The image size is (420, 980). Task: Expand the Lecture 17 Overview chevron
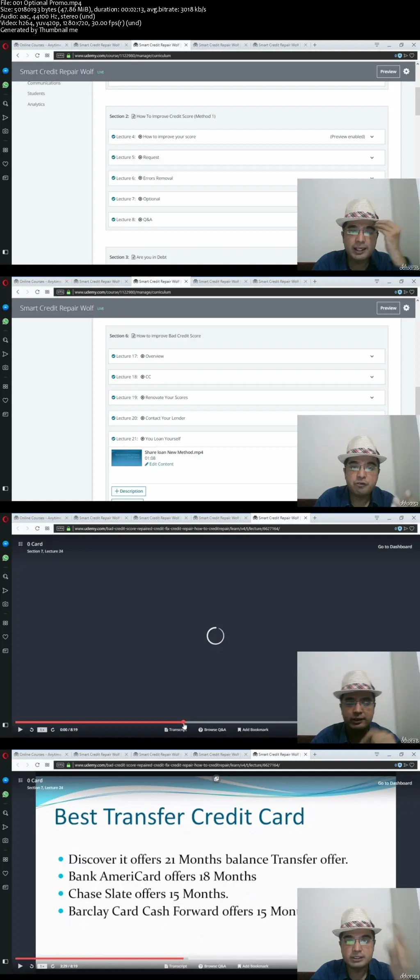pos(372,356)
